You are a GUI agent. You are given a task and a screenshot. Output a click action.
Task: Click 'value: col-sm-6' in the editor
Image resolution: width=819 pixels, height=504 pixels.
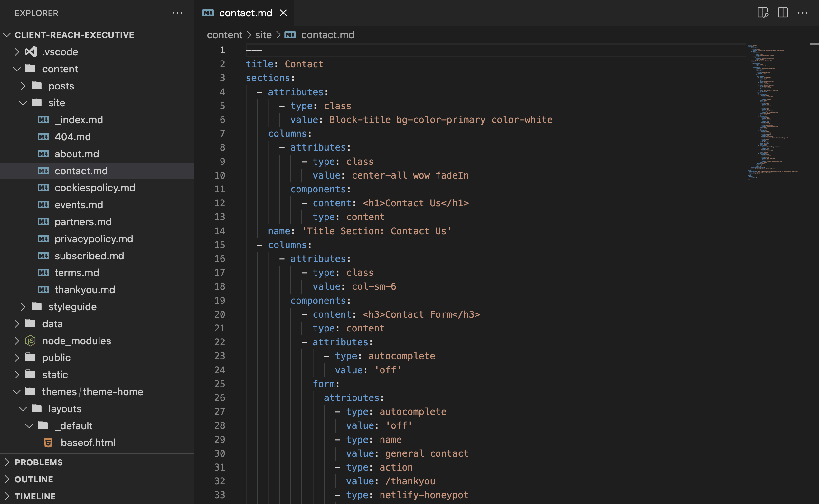[354, 286]
